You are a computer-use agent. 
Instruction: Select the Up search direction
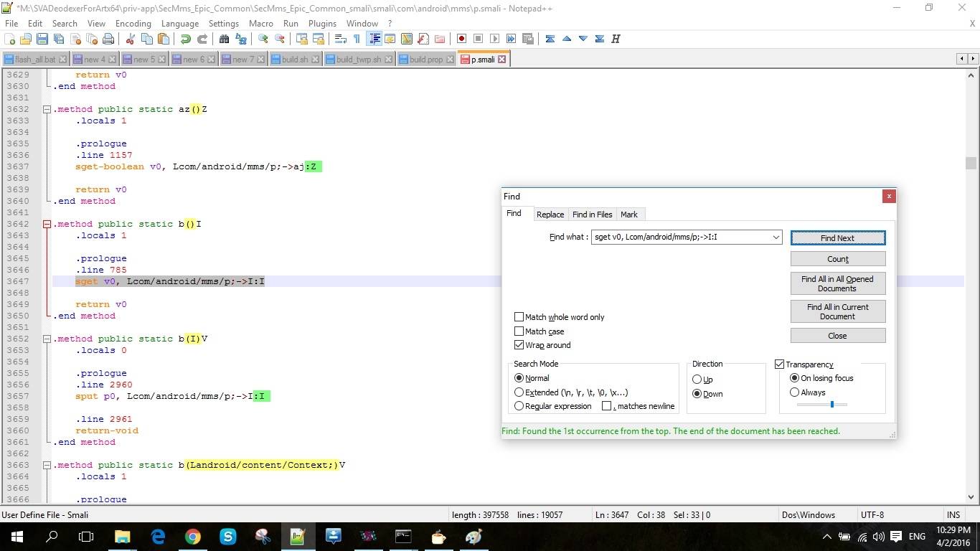(697, 379)
